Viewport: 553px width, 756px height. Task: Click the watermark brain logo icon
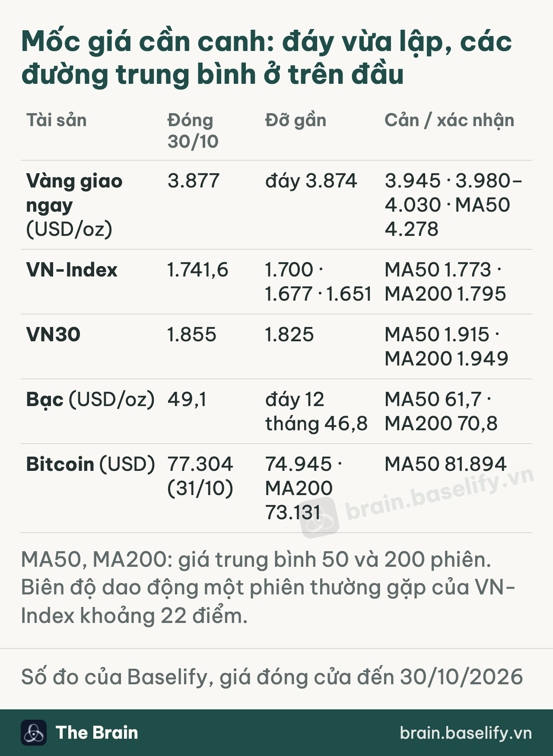pyautogui.click(x=320, y=517)
